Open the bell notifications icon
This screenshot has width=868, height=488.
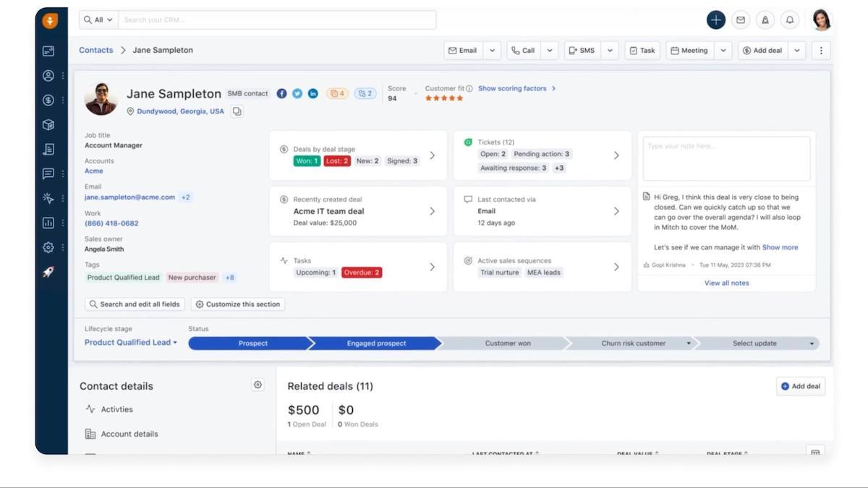[790, 20]
